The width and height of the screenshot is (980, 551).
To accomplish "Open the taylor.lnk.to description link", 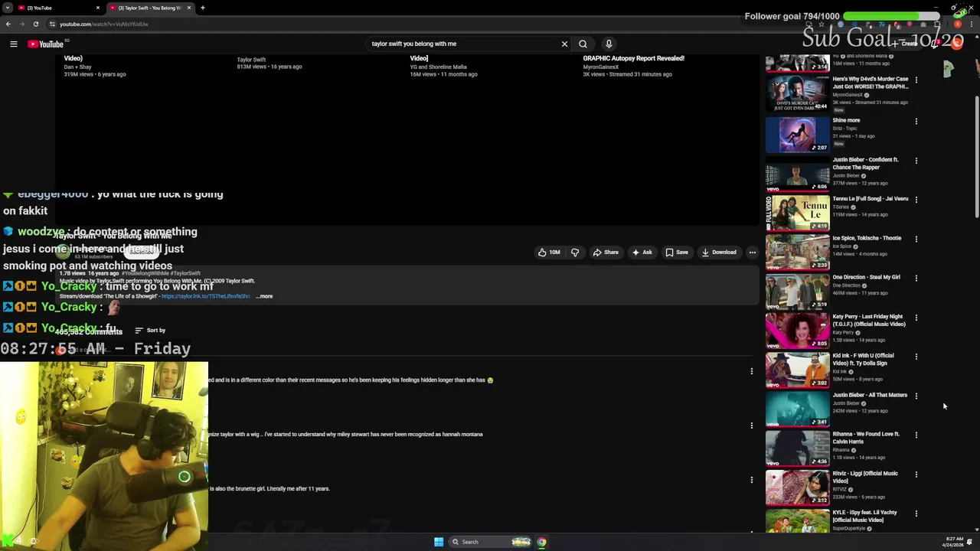I will tap(205, 296).
